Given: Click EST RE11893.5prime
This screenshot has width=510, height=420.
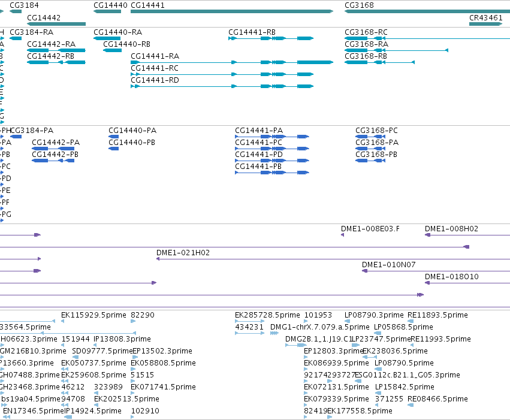Looking at the screenshot, I should (437, 315).
